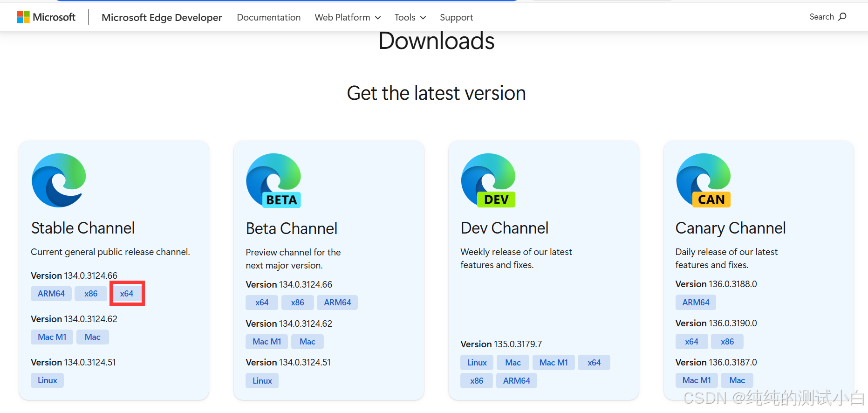The width and height of the screenshot is (868, 413).
Task: Download Beta Channel x64 driver
Action: [262, 303]
